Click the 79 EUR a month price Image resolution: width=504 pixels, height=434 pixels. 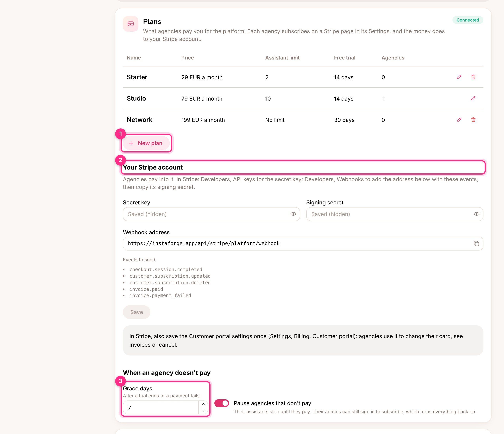(x=202, y=99)
